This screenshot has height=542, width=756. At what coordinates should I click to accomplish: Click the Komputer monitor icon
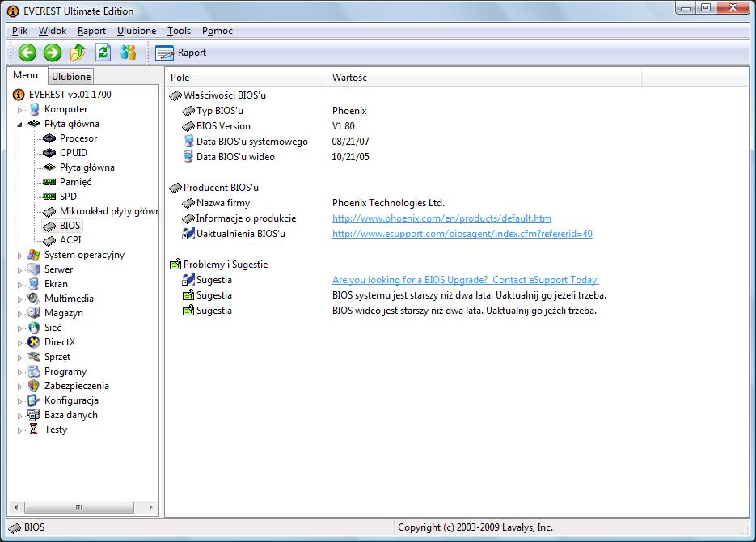click(34, 109)
